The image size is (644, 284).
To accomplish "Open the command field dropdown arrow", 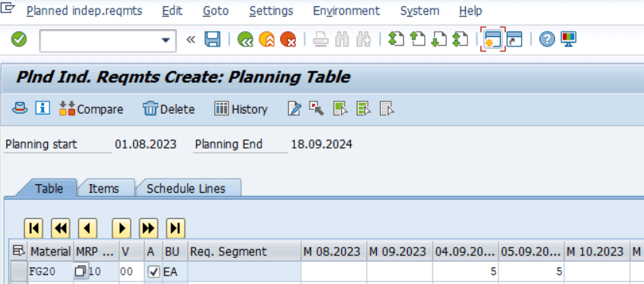I will tap(166, 40).
